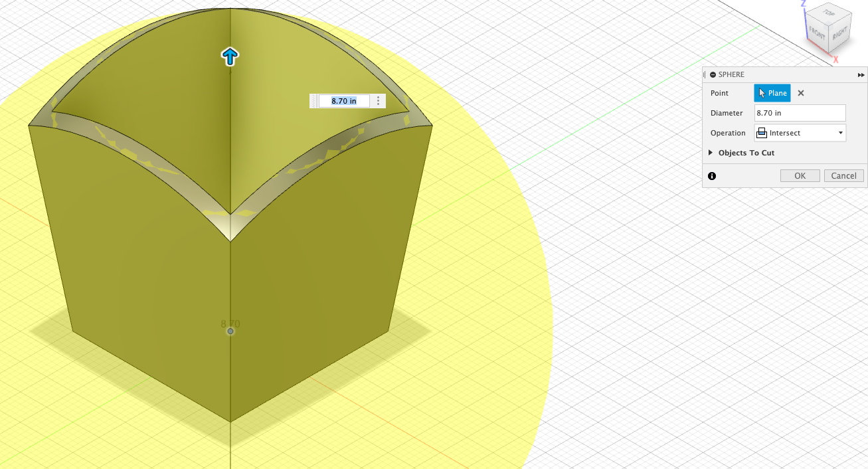Screen dimensions: 868x469
Task: Click the red X axis label on ViewCube
Action: (x=835, y=60)
